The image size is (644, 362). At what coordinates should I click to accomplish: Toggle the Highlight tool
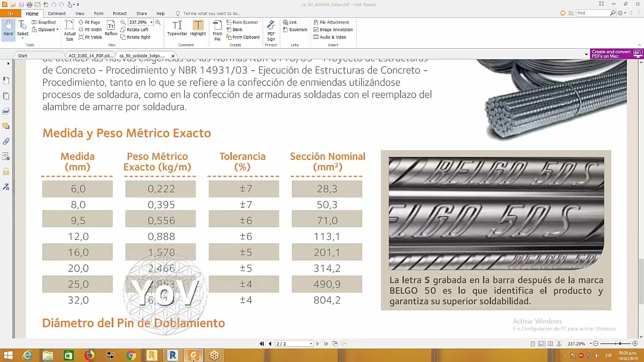point(198,28)
